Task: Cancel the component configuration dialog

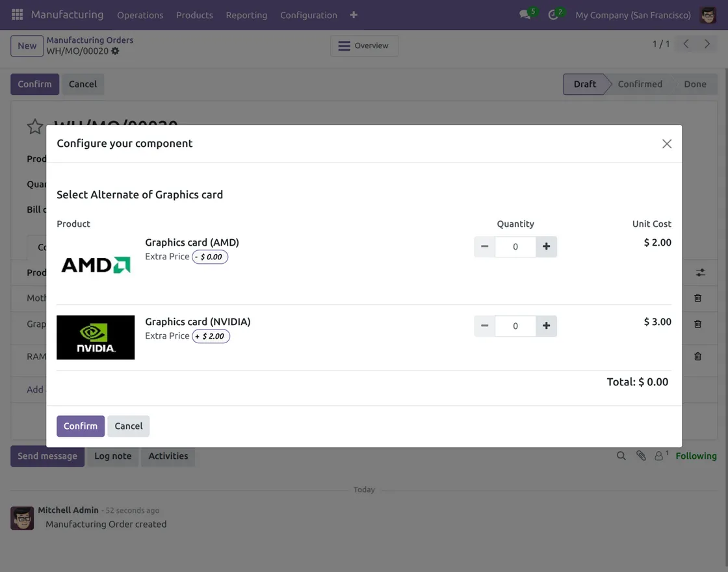Action: [129, 426]
